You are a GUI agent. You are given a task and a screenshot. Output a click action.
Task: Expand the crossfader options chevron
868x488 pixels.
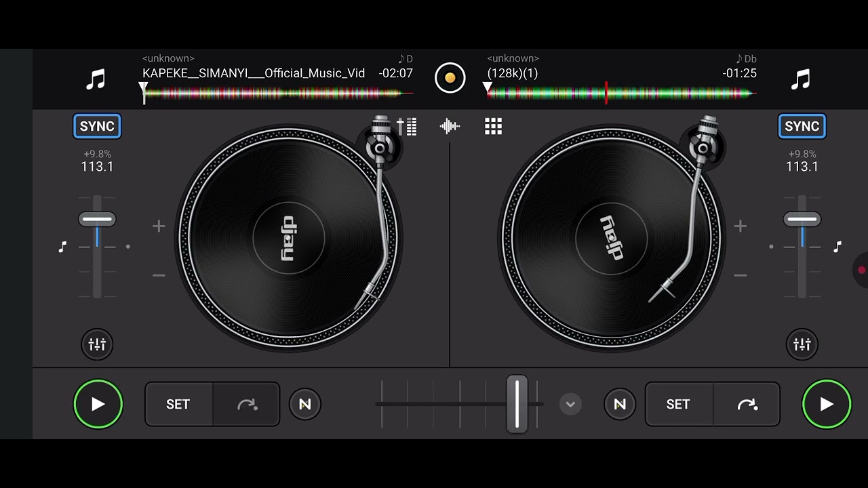click(x=570, y=405)
